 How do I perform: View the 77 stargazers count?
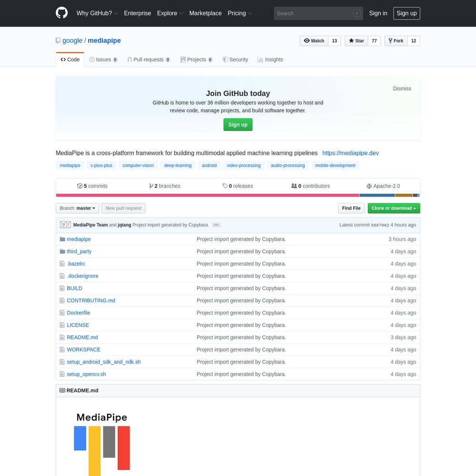pyautogui.click(x=374, y=40)
